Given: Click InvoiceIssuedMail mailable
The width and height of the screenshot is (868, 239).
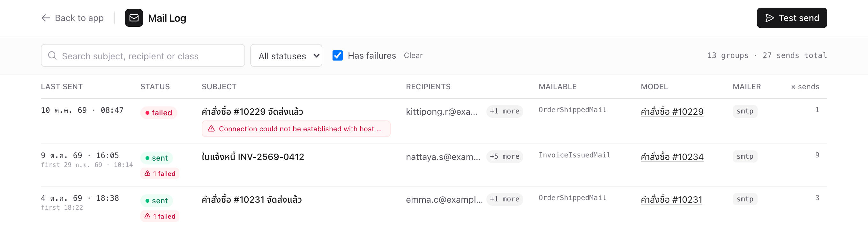Looking at the screenshot, I should tap(574, 155).
